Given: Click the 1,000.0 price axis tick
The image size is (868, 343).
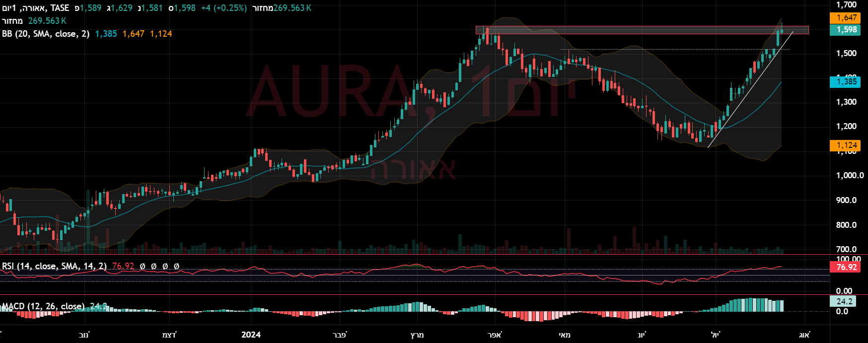Looking at the screenshot, I should (x=850, y=176).
